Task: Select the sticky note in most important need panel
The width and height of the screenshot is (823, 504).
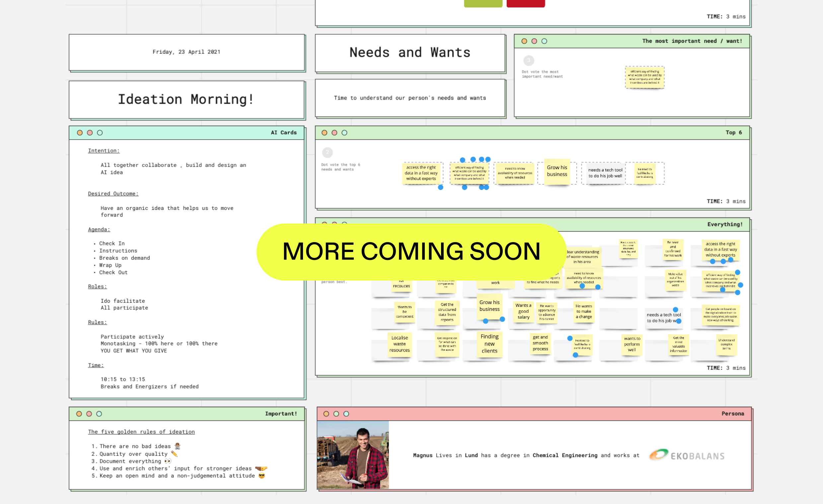Action: click(x=644, y=77)
